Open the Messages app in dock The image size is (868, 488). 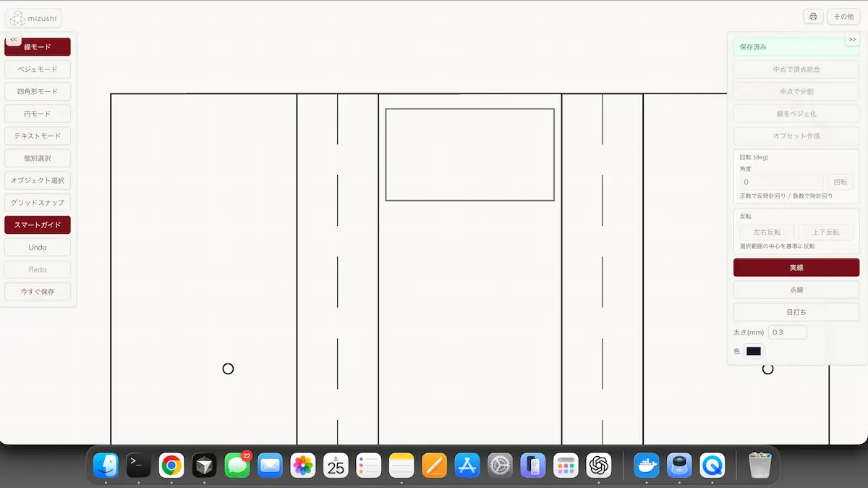237,465
